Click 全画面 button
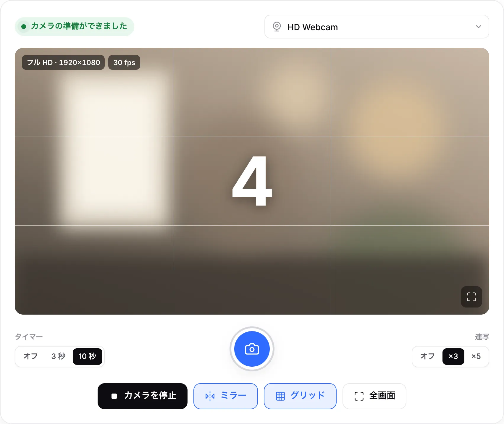The image size is (504, 424). pyautogui.click(x=374, y=396)
